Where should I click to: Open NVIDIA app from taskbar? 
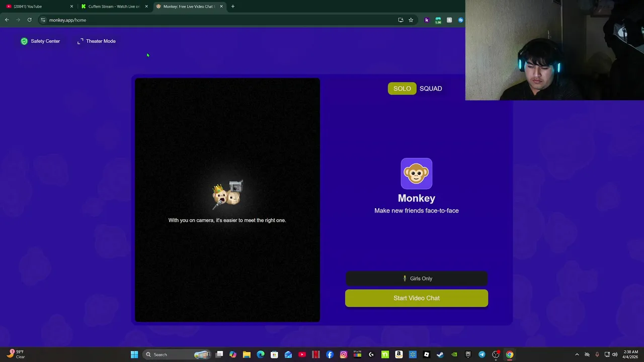(x=454, y=354)
